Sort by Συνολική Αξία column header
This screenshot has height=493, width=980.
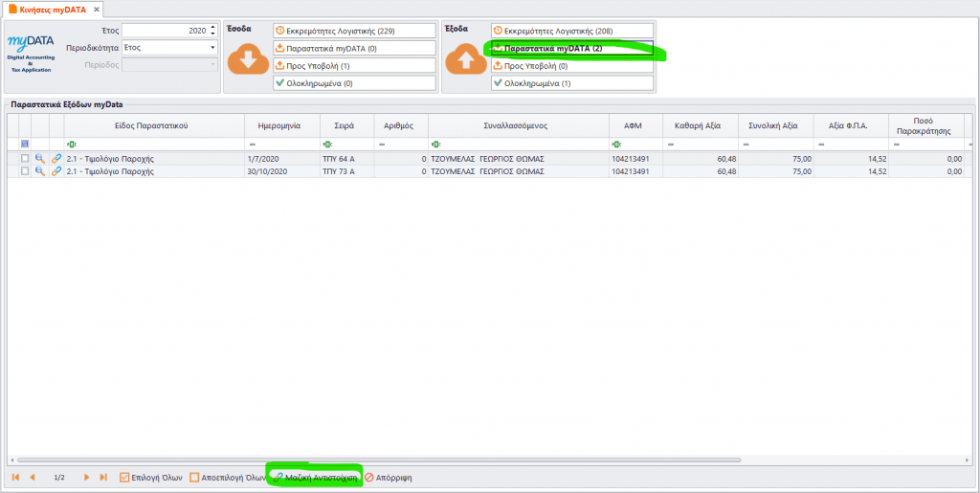[775, 125]
